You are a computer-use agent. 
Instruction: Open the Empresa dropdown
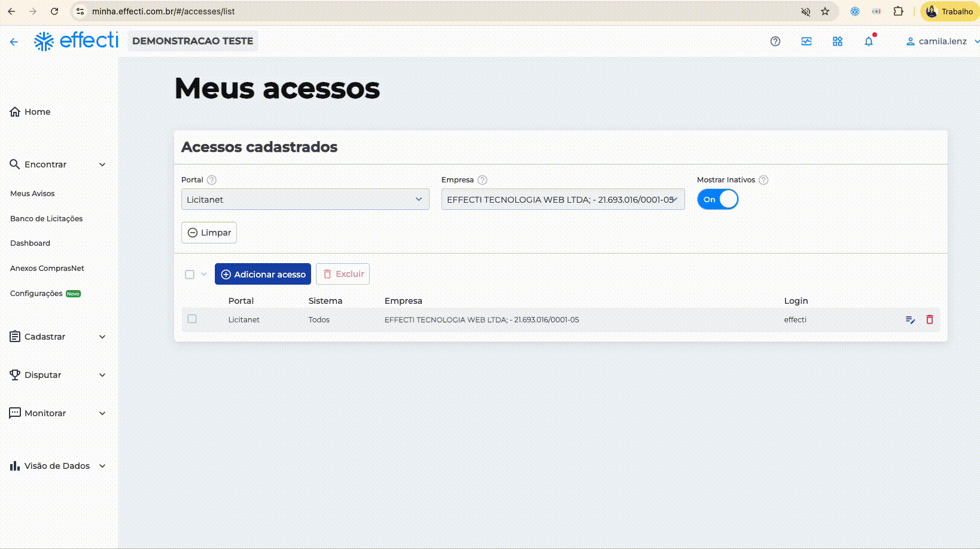563,199
